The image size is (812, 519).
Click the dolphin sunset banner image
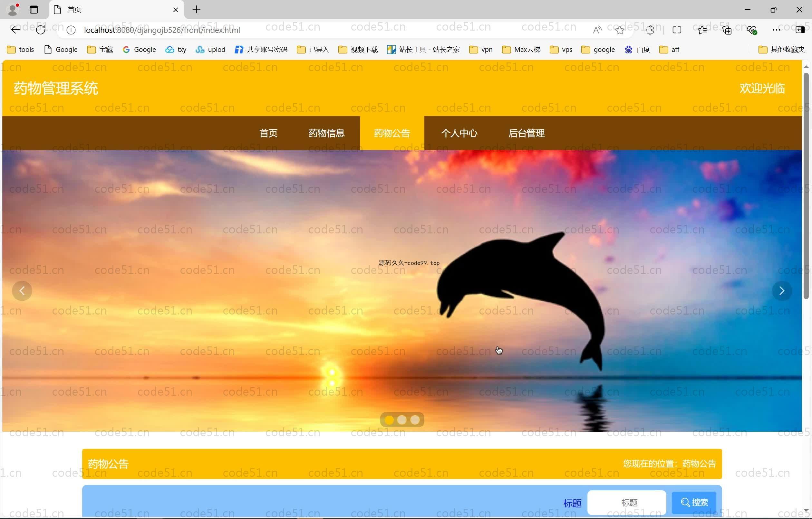click(x=402, y=290)
